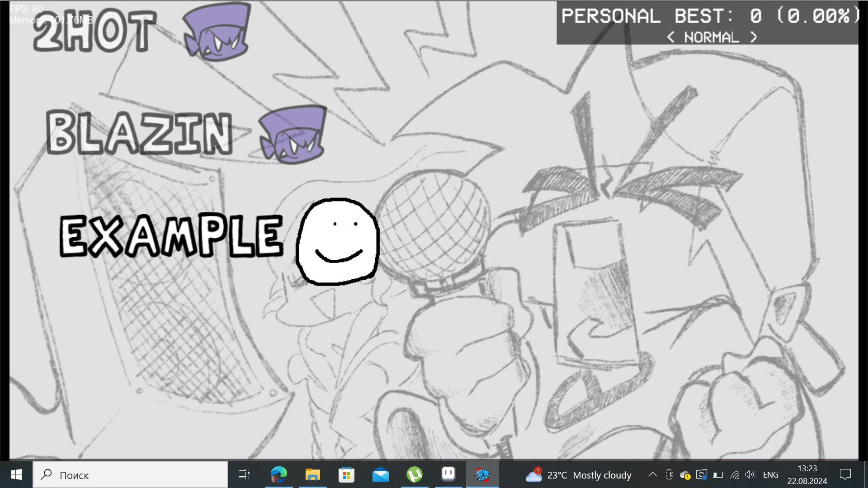Select the 2HOT song title
The image size is (868, 488).
pyautogui.click(x=94, y=31)
